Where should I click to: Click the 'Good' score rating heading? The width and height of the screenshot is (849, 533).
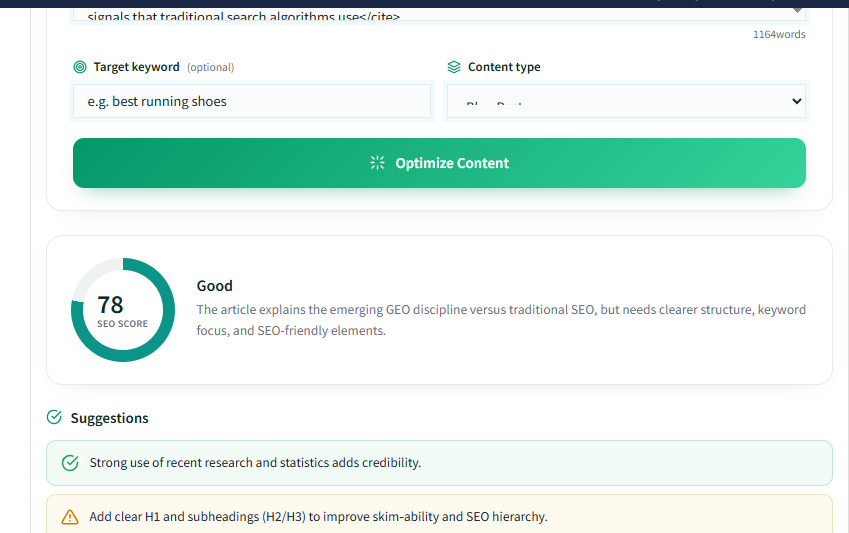pos(214,286)
